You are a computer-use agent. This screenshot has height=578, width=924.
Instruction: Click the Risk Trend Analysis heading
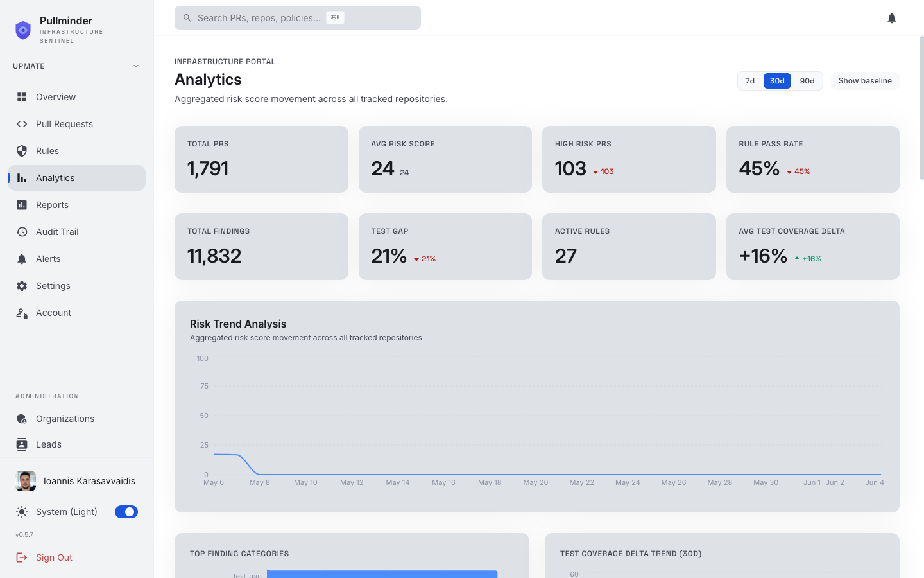pyautogui.click(x=238, y=324)
